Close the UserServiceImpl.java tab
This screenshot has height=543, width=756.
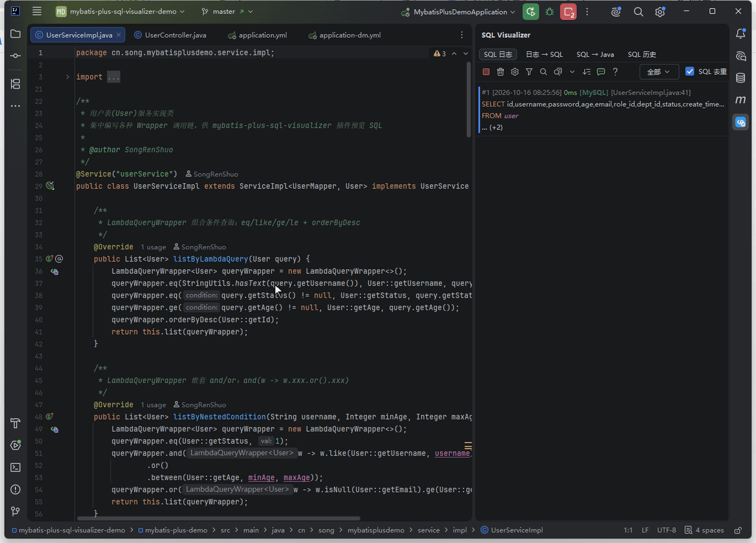click(119, 35)
